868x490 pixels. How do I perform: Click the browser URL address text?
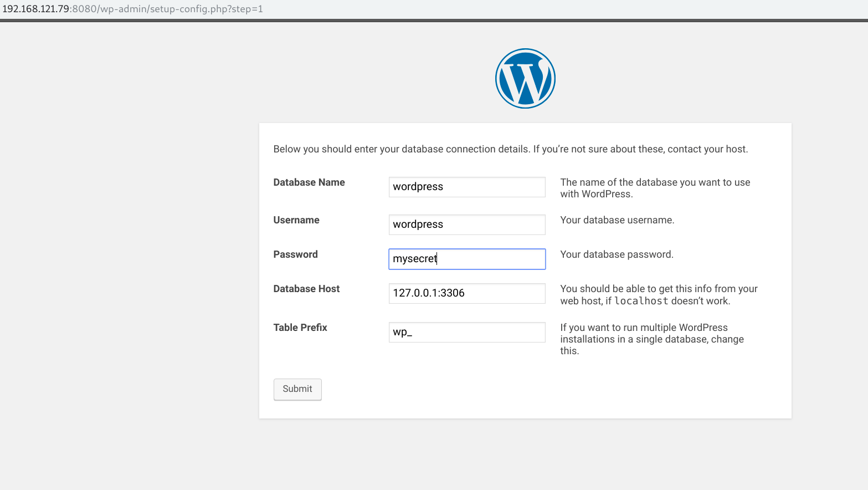coord(133,9)
